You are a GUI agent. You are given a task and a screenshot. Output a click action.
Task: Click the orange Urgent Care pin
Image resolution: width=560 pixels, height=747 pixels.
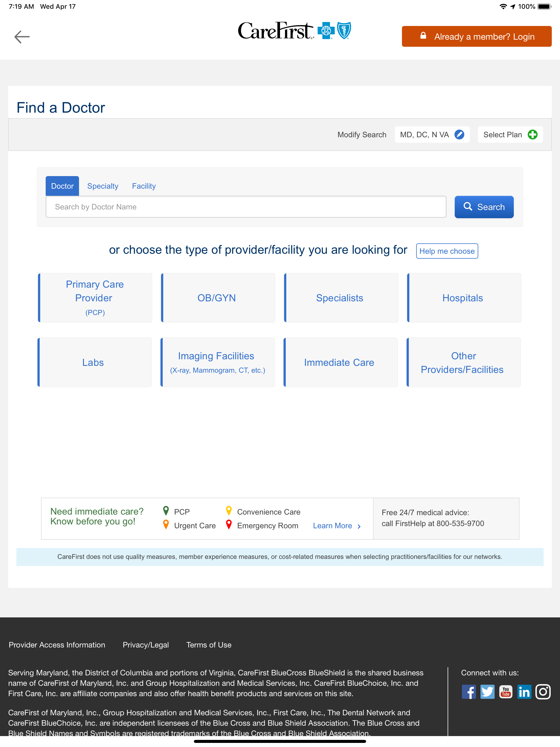(166, 524)
